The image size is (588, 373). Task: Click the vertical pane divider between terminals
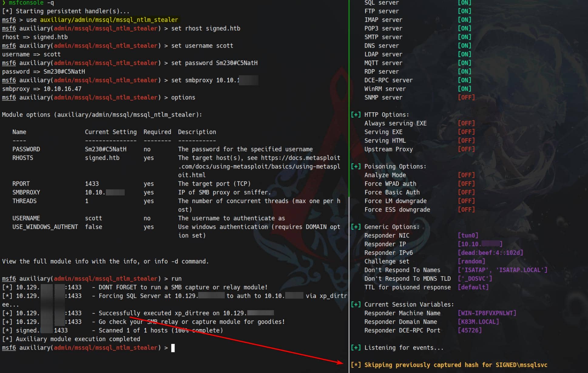point(349,182)
